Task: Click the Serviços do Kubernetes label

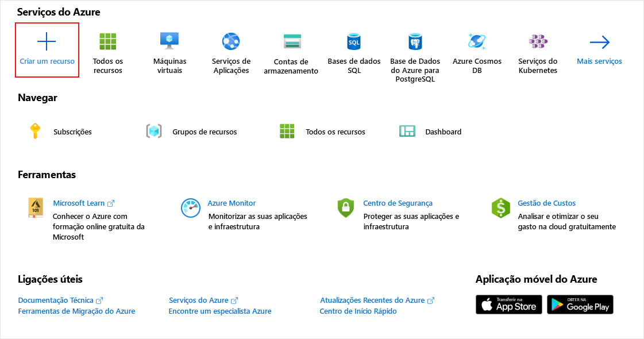Action: 538,66
